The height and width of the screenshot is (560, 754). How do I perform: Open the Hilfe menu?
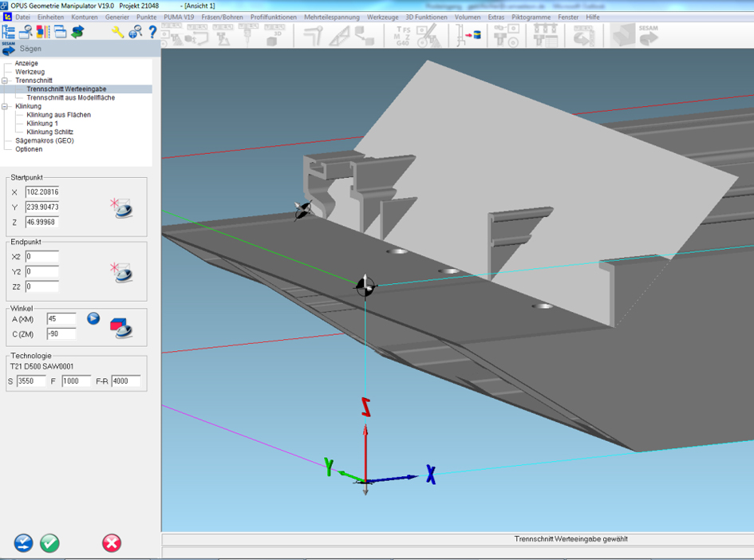click(593, 17)
